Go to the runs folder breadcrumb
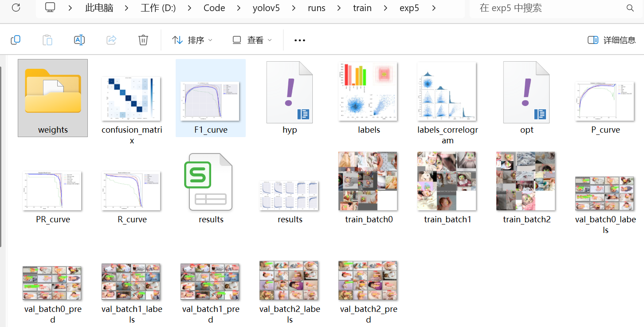Image resolution: width=644 pixels, height=327 pixels. tap(317, 8)
